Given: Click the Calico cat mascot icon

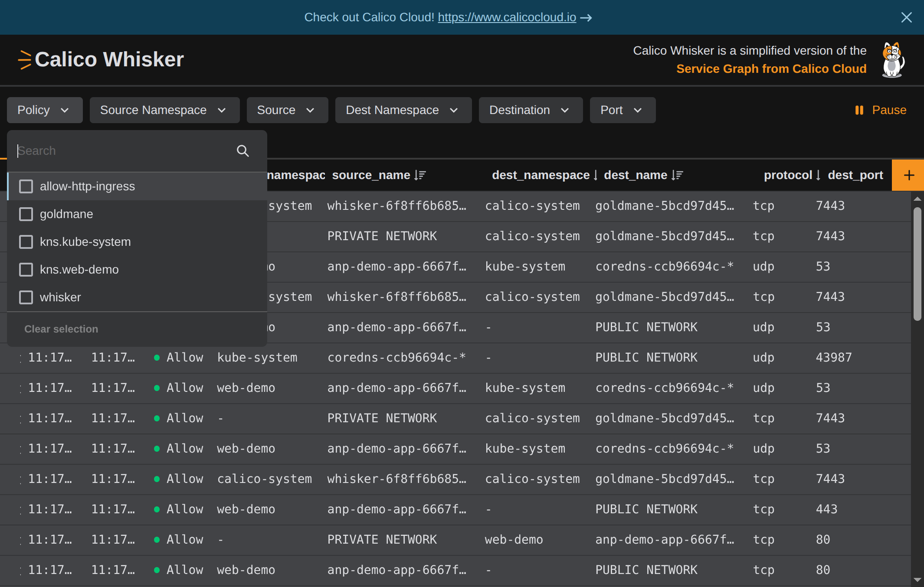Looking at the screenshot, I should [x=893, y=60].
